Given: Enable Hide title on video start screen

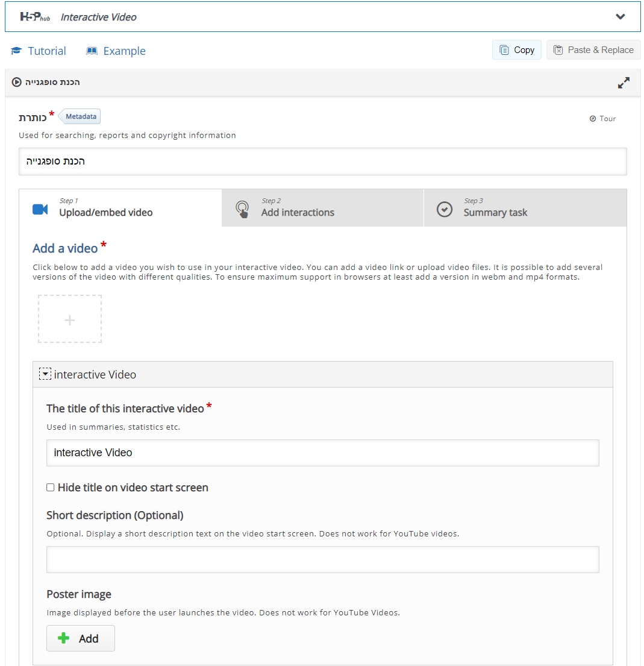Looking at the screenshot, I should click(x=51, y=488).
